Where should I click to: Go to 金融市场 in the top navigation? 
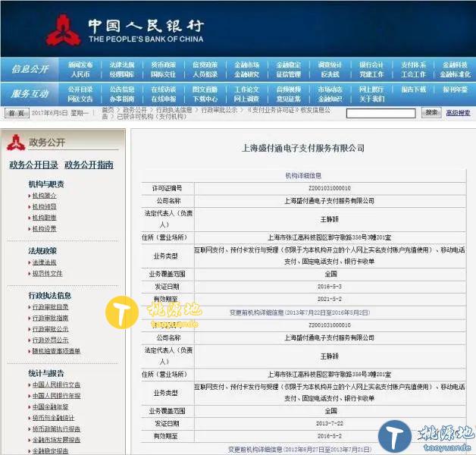point(247,64)
